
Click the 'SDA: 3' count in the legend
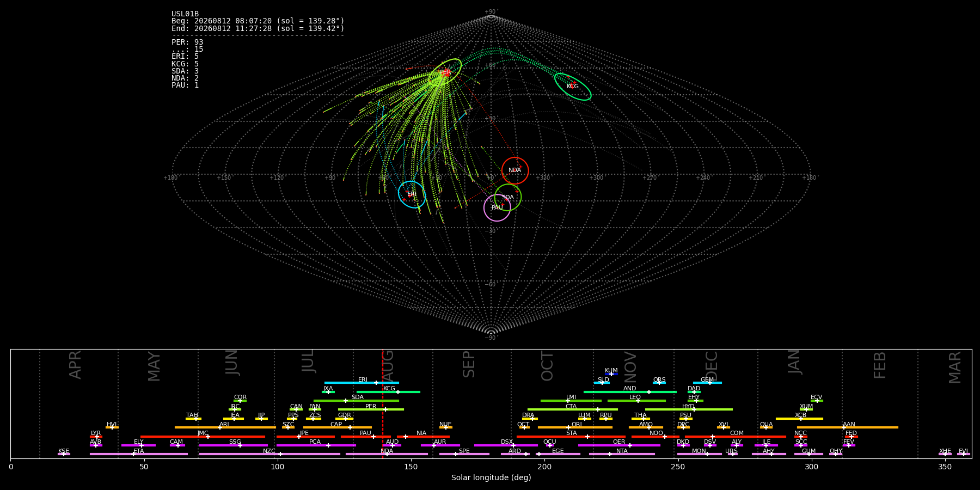185,71
